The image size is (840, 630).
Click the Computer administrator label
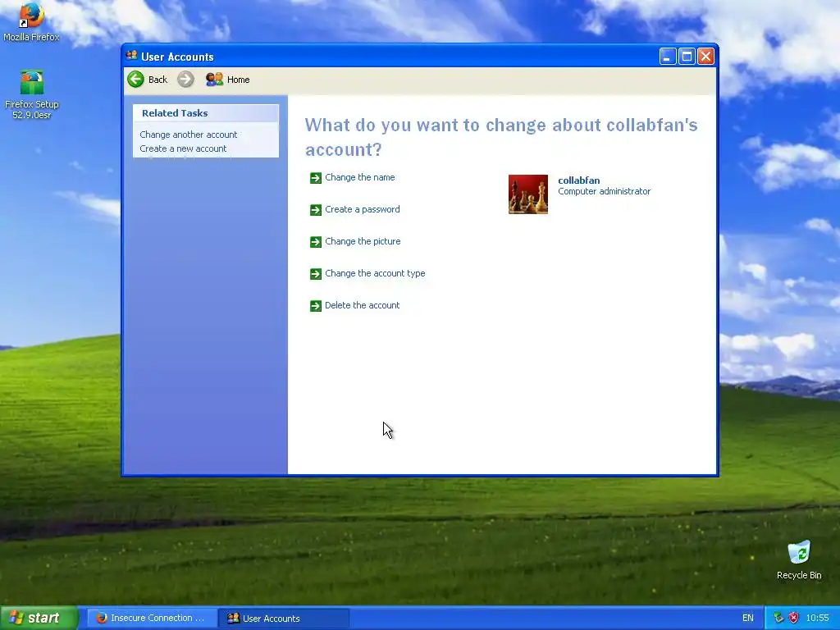pos(605,191)
